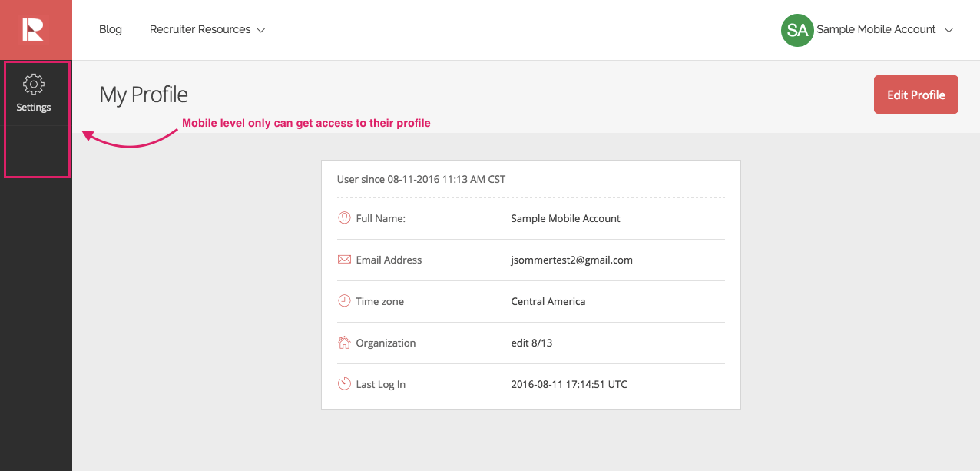Click the Sample Mobile Account name in header

tap(876, 29)
